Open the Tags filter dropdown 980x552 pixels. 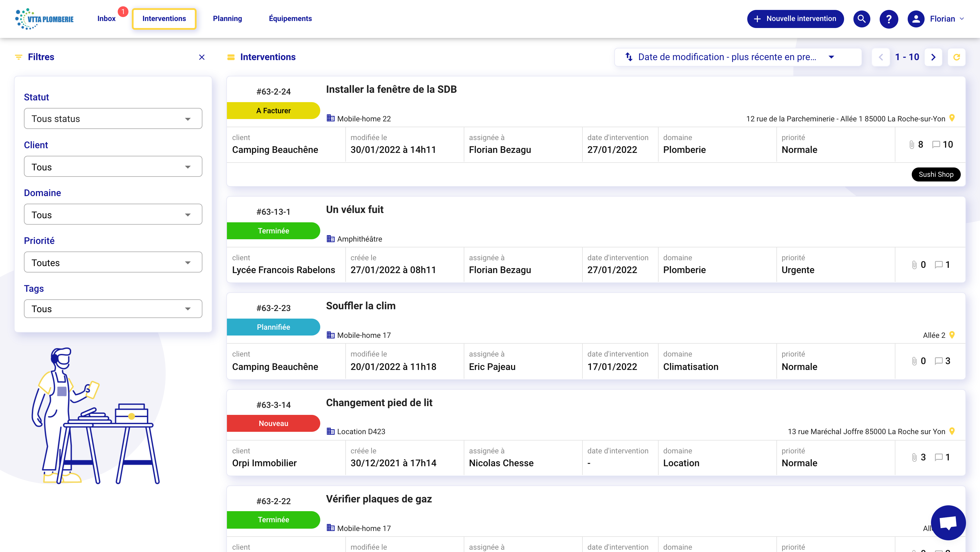pos(113,308)
